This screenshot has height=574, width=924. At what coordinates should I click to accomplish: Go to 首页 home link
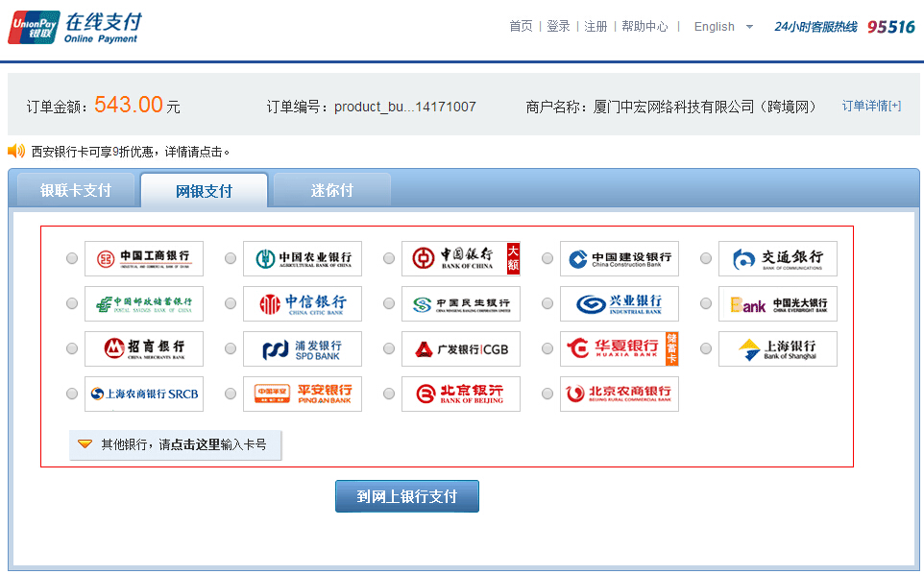[x=521, y=27]
